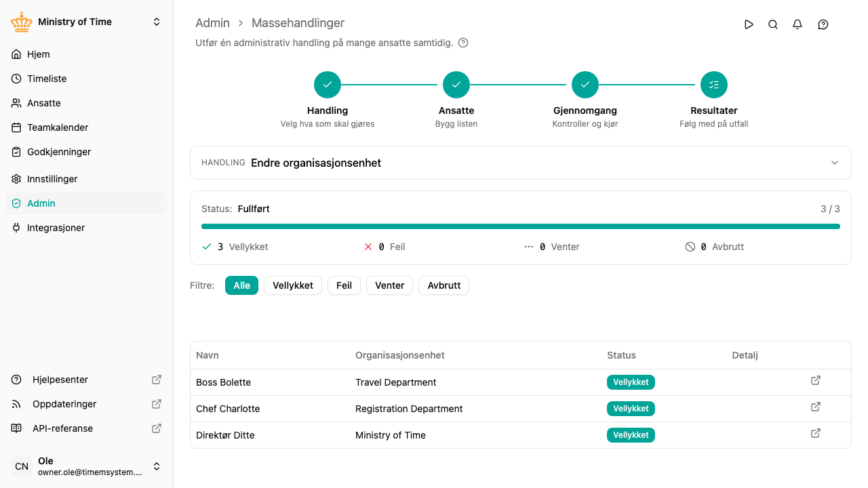Open API-referanse link

(x=86, y=428)
